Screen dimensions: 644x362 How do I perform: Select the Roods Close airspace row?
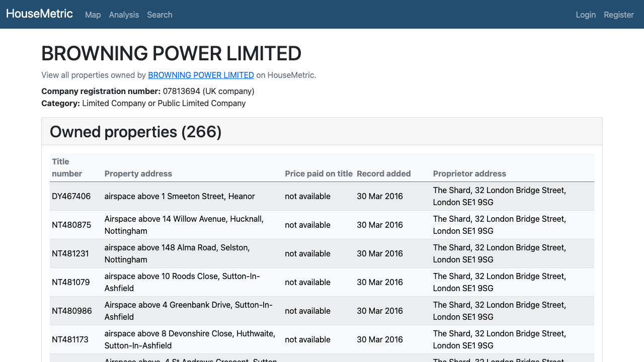(x=71, y=282)
